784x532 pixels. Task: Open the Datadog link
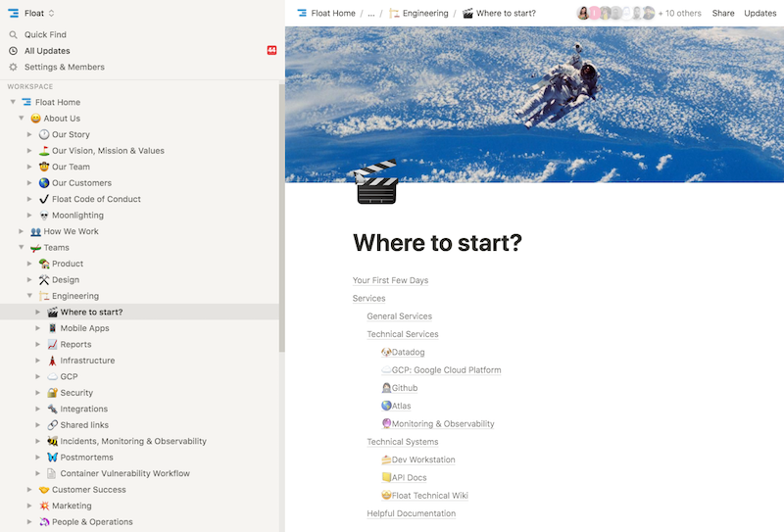click(x=407, y=353)
